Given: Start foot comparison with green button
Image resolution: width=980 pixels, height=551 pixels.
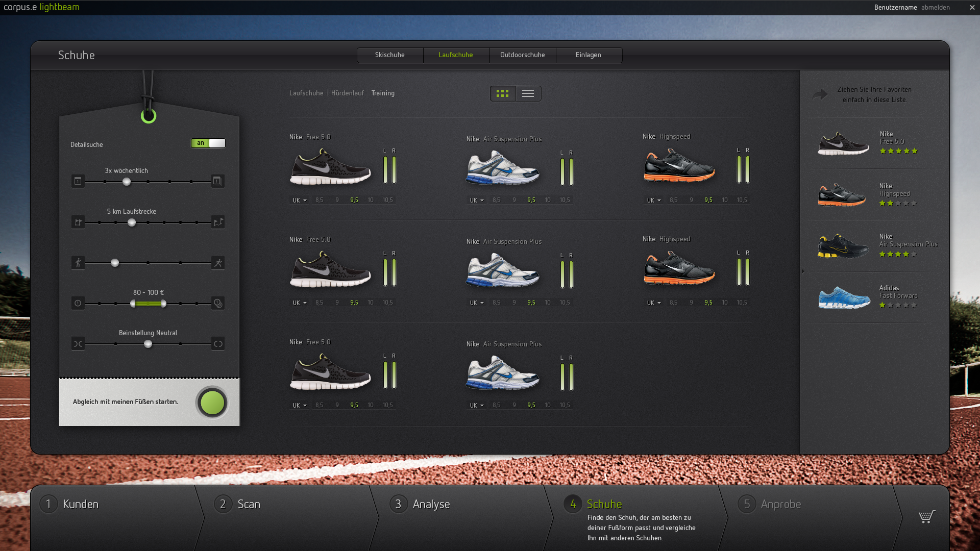Looking at the screenshot, I should pyautogui.click(x=212, y=403).
